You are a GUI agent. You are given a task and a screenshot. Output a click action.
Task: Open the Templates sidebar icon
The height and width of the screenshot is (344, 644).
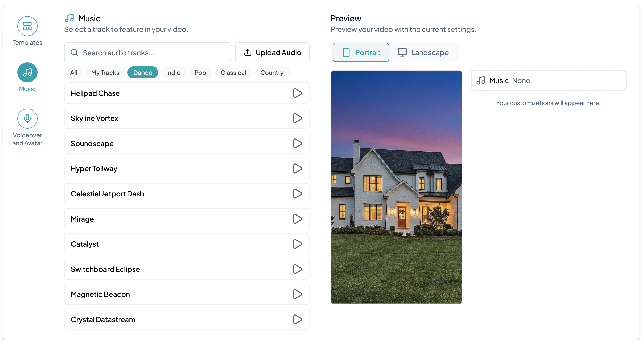click(27, 26)
